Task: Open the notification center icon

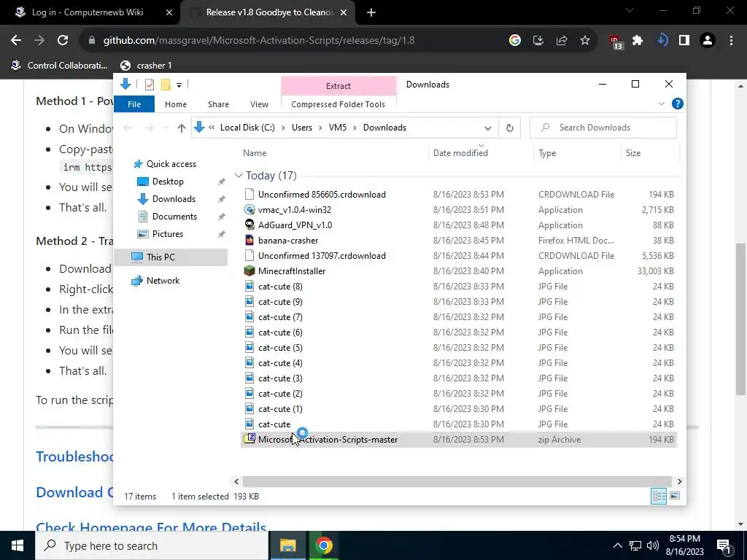Action: point(724,545)
